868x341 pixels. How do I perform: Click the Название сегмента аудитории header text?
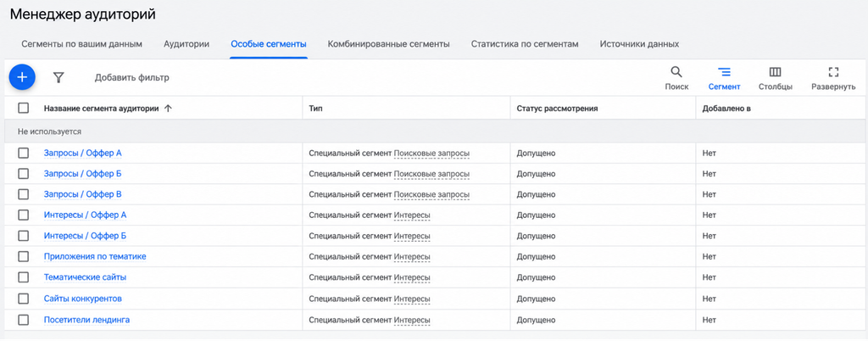[102, 109]
